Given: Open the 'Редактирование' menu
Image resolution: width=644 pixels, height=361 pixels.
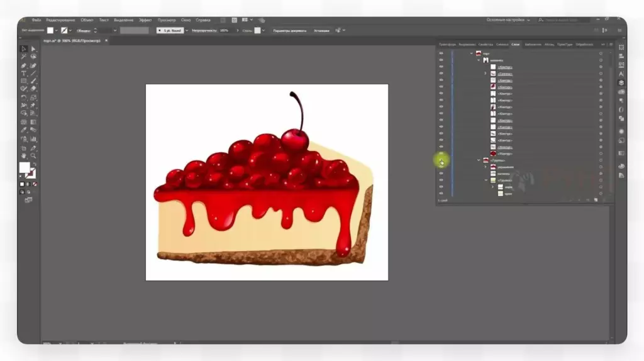Looking at the screenshot, I should 60,19.
